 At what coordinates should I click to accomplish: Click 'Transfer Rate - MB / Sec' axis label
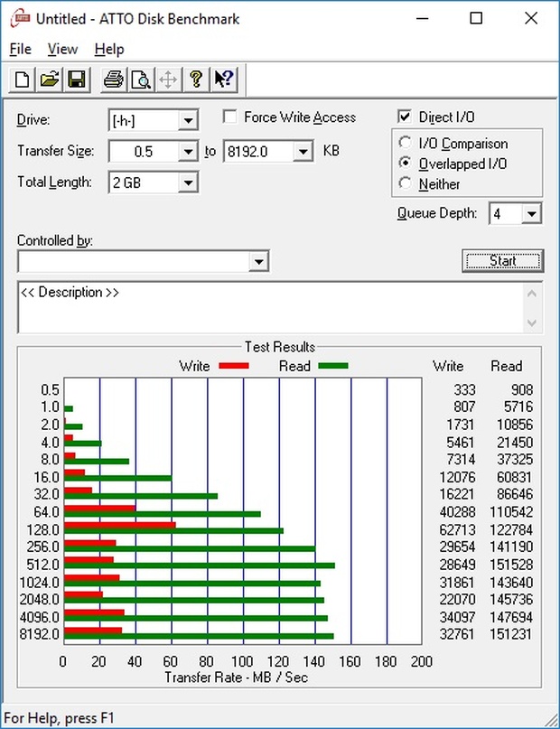click(236, 677)
